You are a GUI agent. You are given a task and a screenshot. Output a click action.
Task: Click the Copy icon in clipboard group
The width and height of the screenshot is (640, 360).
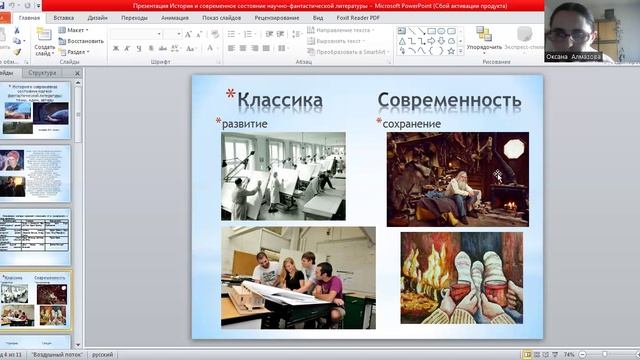(17, 41)
